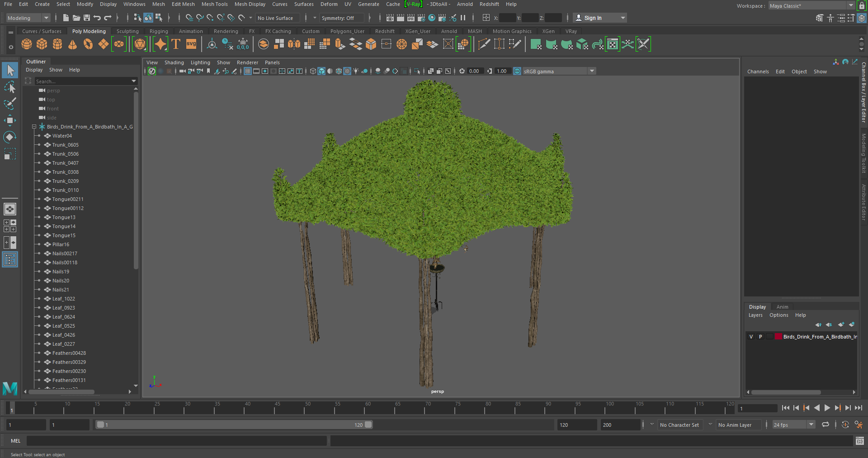Click the SVG import shelf icon
Image resolution: width=868 pixels, height=458 pixels.
point(191,44)
